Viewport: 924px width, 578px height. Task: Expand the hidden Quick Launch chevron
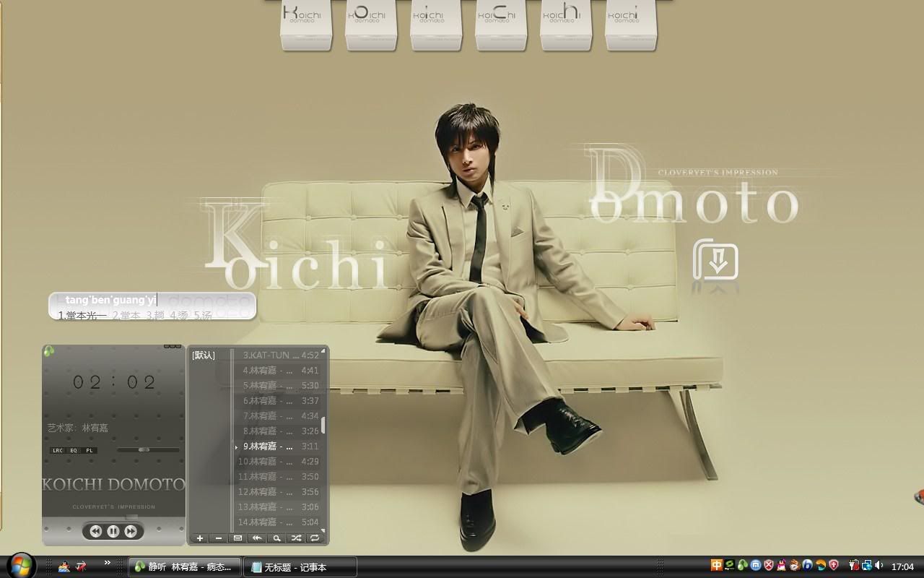(x=108, y=563)
